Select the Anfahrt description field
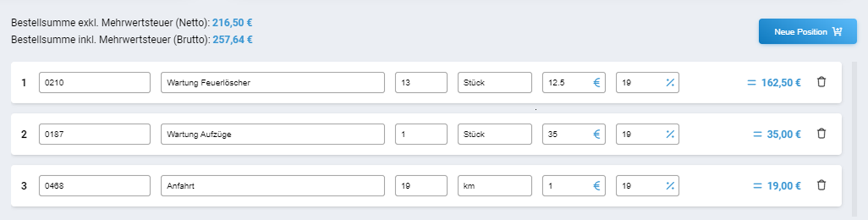Image resolution: width=868 pixels, height=220 pixels. click(273, 186)
